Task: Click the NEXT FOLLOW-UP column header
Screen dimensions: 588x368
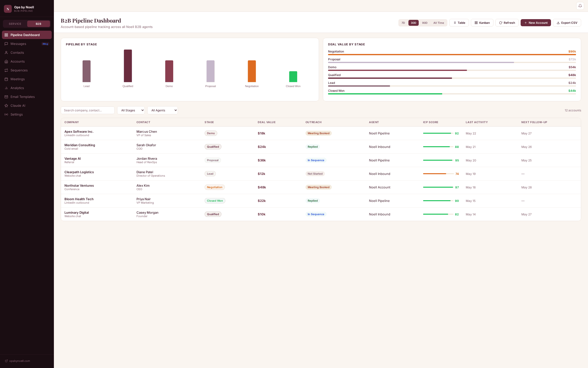Action: pos(534,122)
